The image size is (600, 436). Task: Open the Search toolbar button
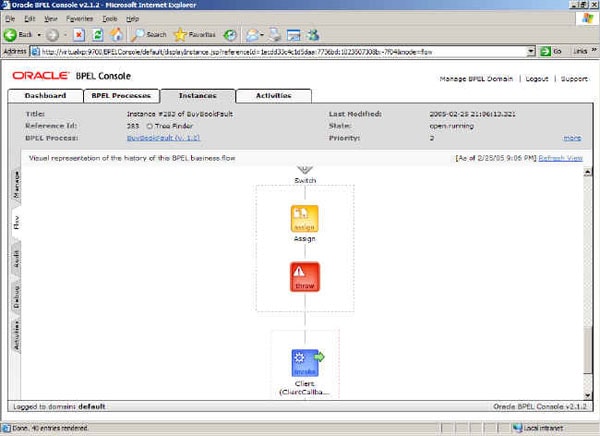(x=149, y=35)
